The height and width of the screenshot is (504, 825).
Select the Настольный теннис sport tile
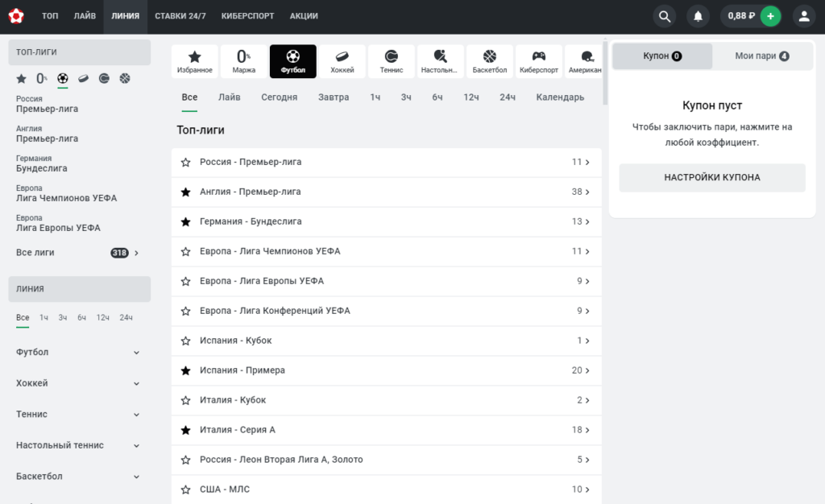pyautogui.click(x=441, y=61)
